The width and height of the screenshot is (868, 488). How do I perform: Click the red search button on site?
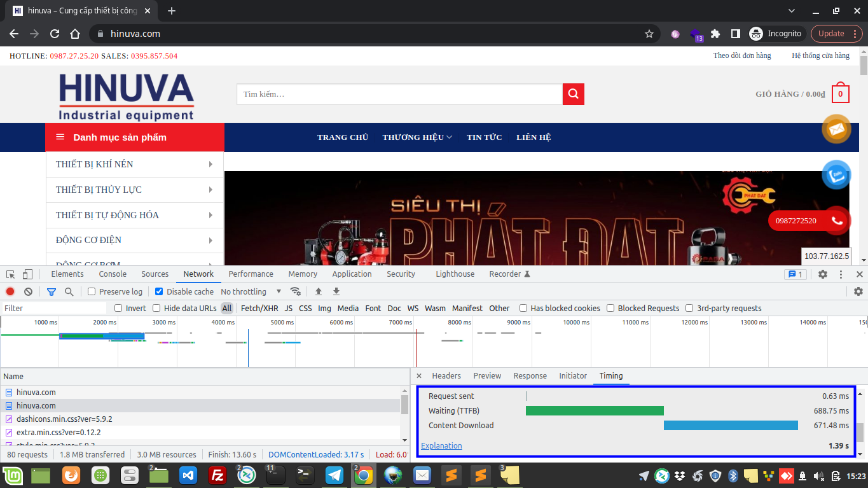point(573,94)
